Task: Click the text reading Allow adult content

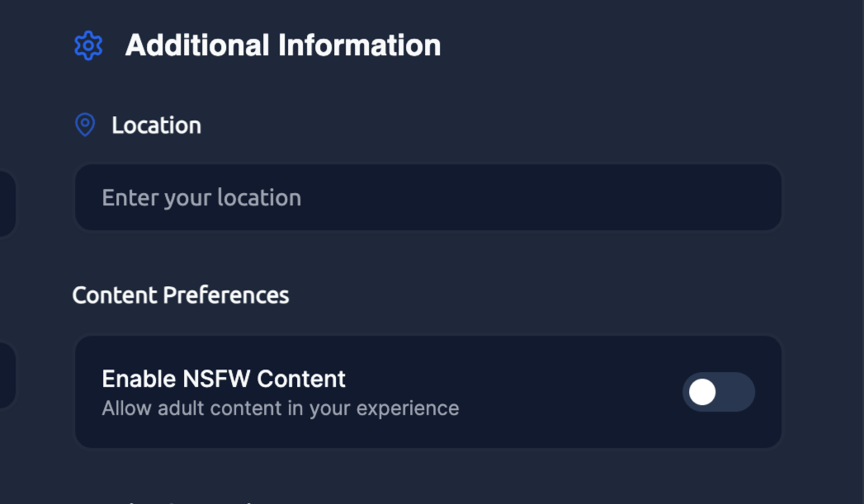Action: tap(281, 407)
